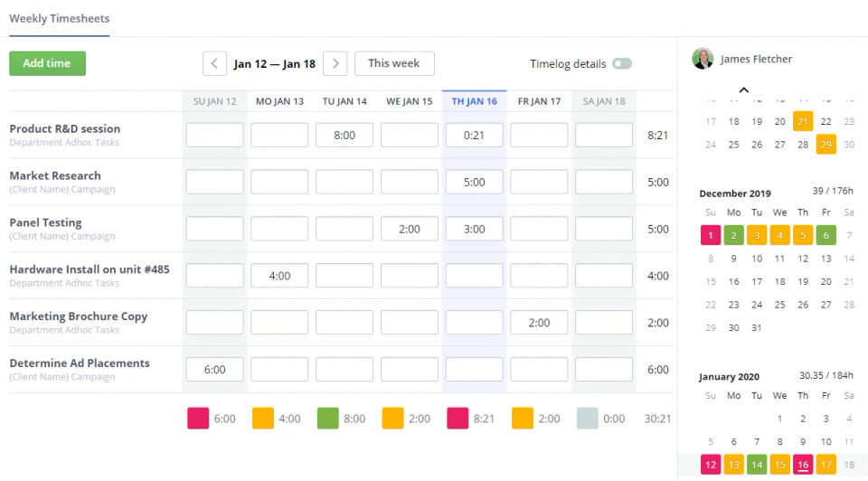The image size is (868, 481).
Task: Edit Product R&D session Thursday 0:21 field
Action: coord(475,135)
